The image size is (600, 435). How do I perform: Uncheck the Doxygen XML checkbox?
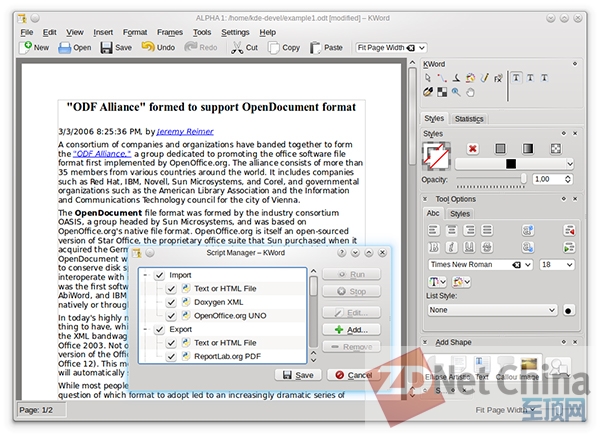coord(171,302)
